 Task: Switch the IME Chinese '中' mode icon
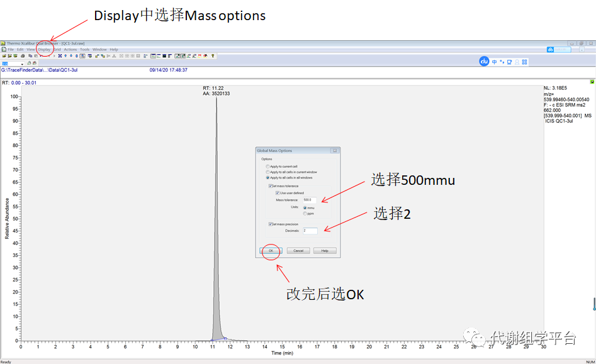click(x=494, y=62)
